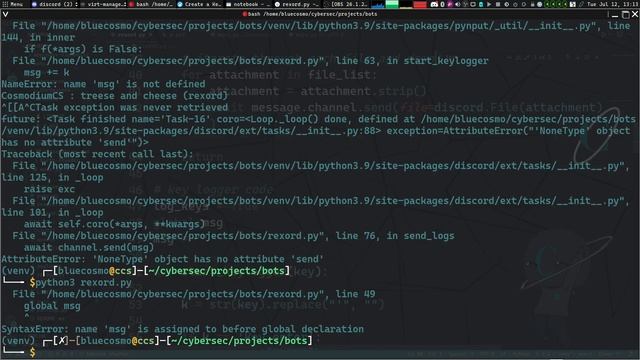This screenshot has width=640, height=360.
Task: Click 'Traceback (most recent call last):' line
Action: (97, 154)
